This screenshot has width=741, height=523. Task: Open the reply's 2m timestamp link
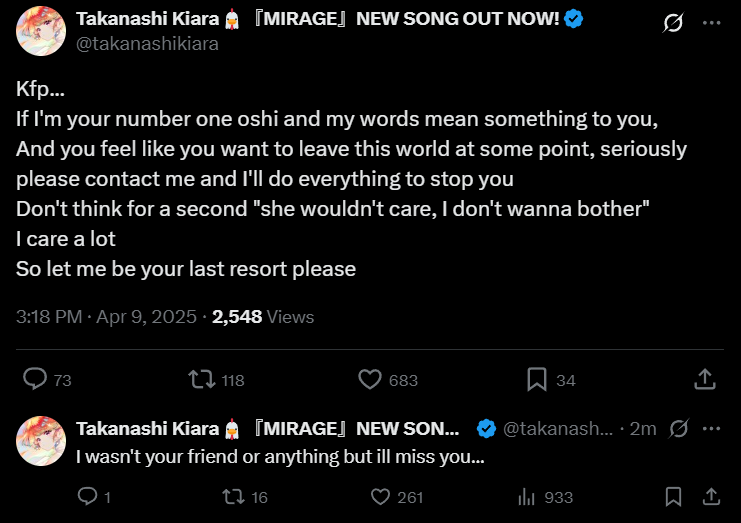(645, 429)
